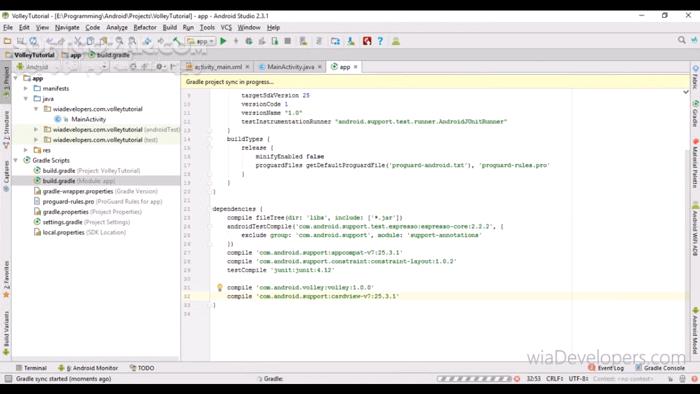Click the Stop square toolbar icon

(288, 41)
